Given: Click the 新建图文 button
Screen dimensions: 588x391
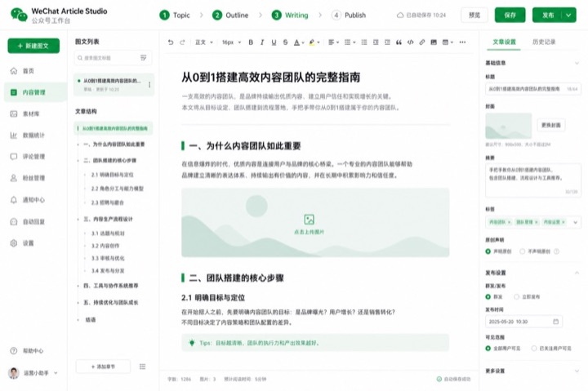Looking at the screenshot, I should [x=33, y=46].
